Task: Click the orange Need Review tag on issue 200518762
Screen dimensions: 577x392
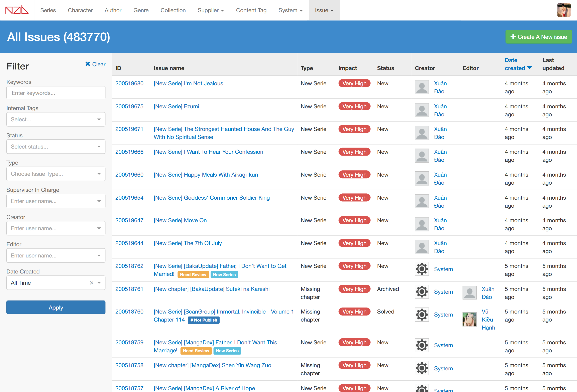Action: (193, 275)
